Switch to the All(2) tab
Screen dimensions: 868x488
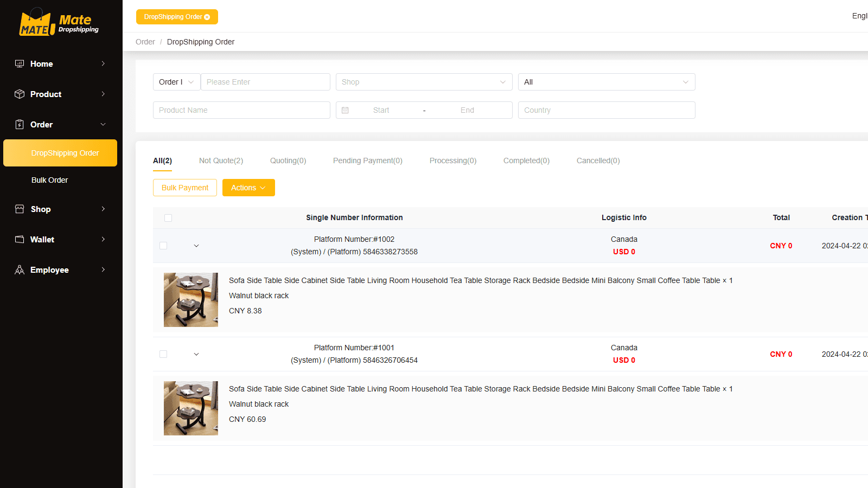(162, 160)
